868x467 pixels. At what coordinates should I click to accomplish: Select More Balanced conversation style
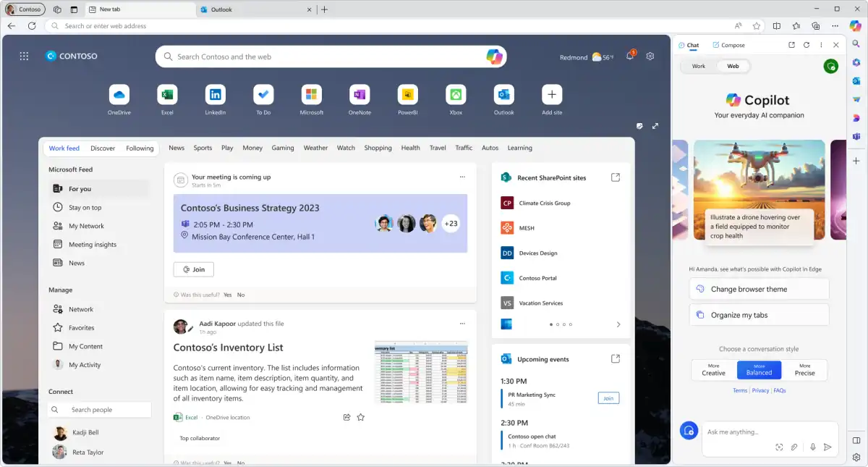759,370
